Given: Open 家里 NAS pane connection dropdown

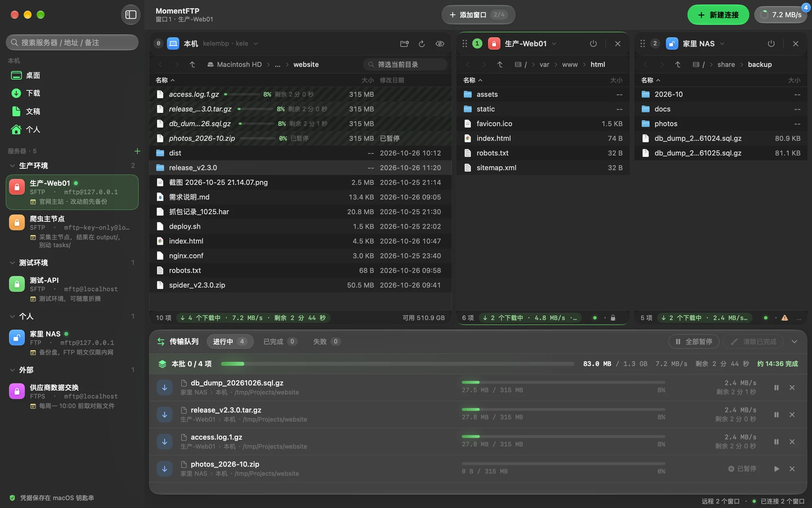Looking at the screenshot, I should pos(722,43).
